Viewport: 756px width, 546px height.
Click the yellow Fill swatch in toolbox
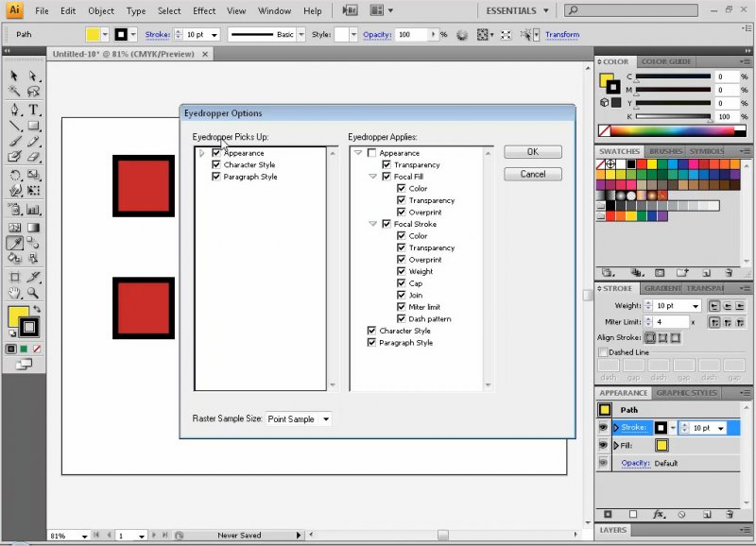point(18,316)
